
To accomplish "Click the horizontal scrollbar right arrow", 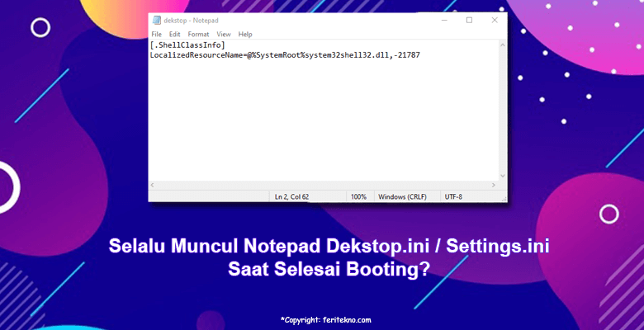I will [x=494, y=185].
